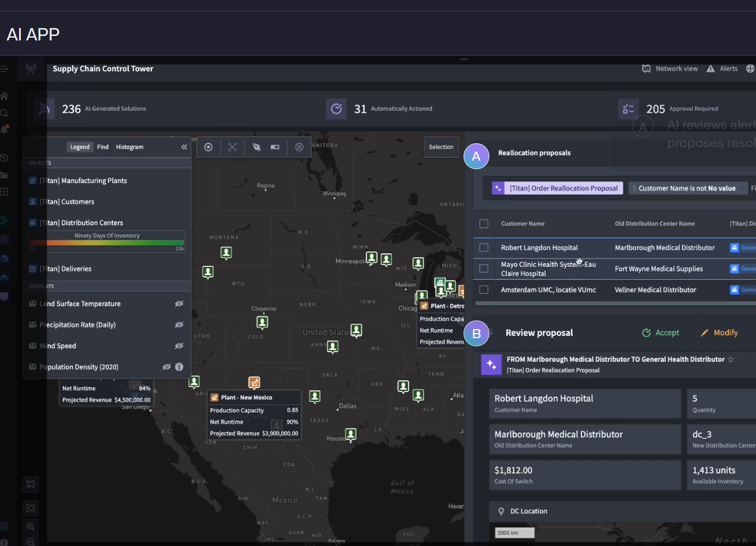
Task: Click the target locate icon in map toolbar
Action: [x=208, y=147]
